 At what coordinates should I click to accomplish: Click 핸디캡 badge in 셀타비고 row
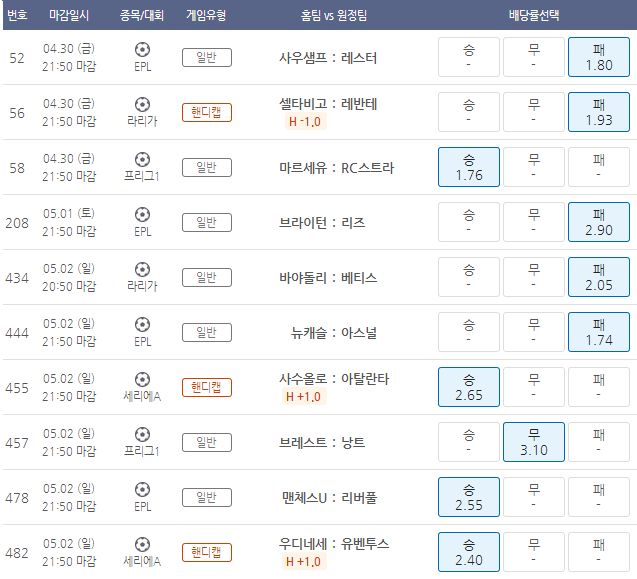(x=207, y=113)
